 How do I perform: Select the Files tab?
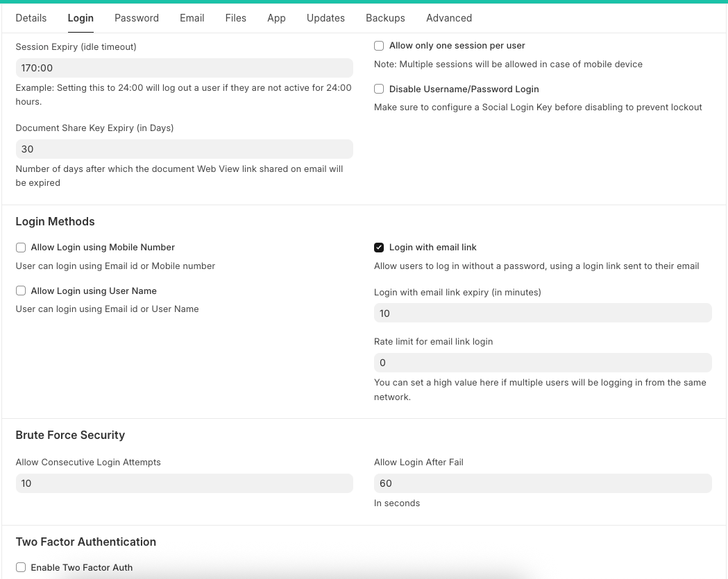coord(236,18)
